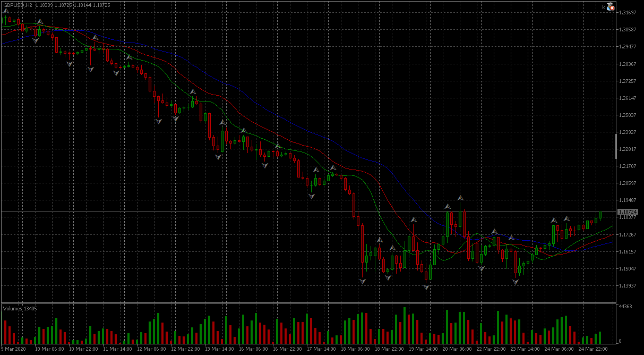
Task: Select the last up-fractal arrow on 24 Mar
Action: 566,219
